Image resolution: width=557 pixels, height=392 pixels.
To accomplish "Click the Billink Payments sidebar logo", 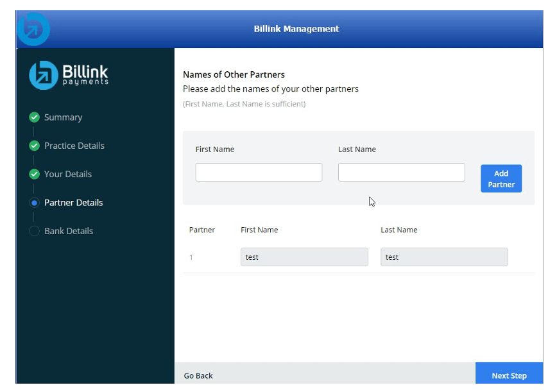I will pyautogui.click(x=69, y=75).
